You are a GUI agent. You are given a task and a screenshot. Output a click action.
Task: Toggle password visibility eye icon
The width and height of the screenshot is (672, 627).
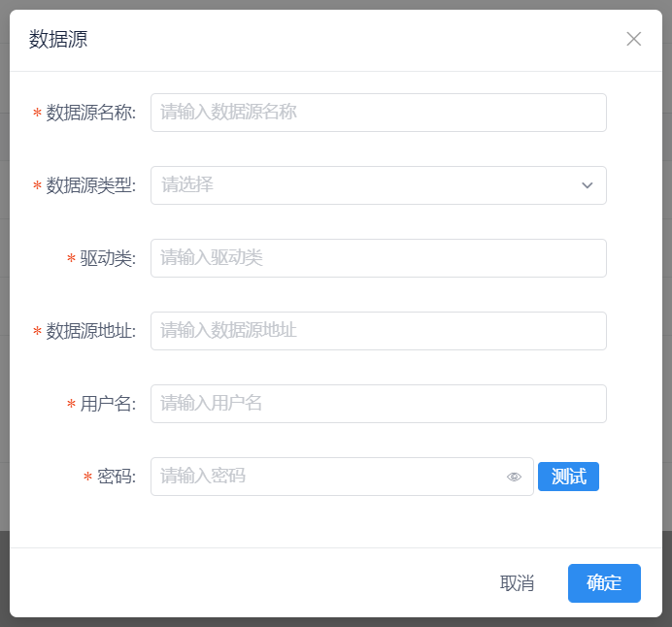[514, 477]
